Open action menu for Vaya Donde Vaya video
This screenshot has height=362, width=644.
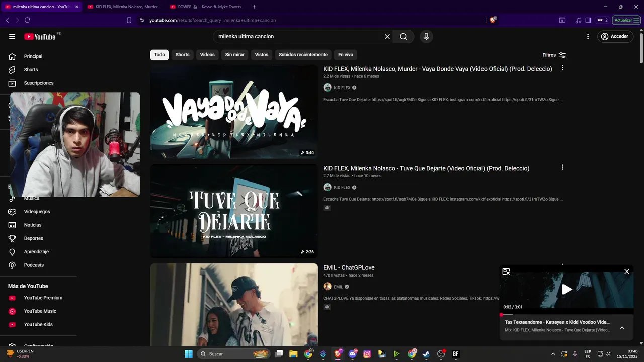(x=562, y=68)
